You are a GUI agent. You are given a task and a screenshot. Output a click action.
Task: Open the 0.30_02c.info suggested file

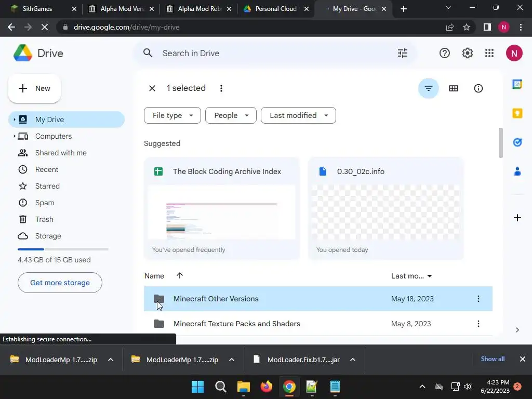pyautogui.click(x=386, y=209)
